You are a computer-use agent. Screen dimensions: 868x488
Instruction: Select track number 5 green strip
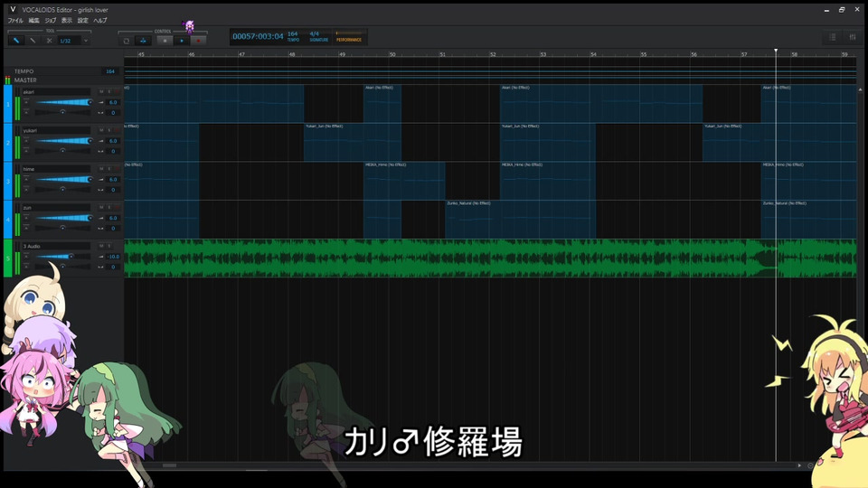pyautogui.click(x=8, y=258)
